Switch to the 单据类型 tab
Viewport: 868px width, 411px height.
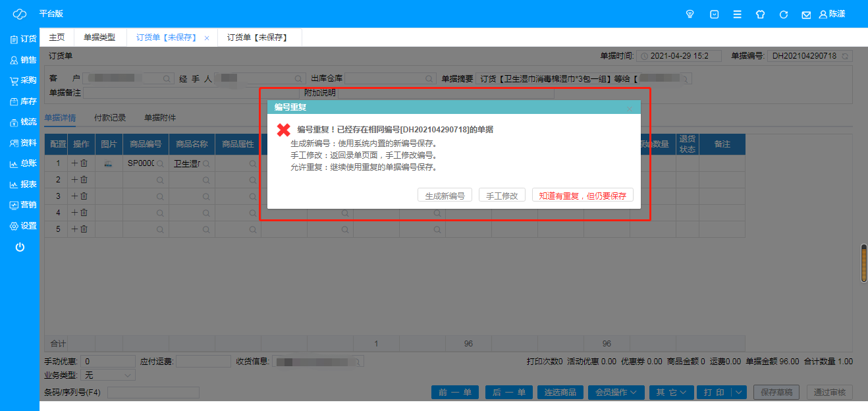pyautogui.click(x=99, y=38)
